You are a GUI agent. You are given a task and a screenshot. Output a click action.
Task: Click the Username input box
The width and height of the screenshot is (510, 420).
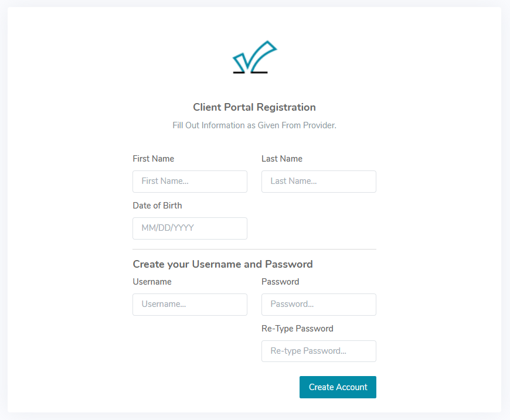pos(190,305)
